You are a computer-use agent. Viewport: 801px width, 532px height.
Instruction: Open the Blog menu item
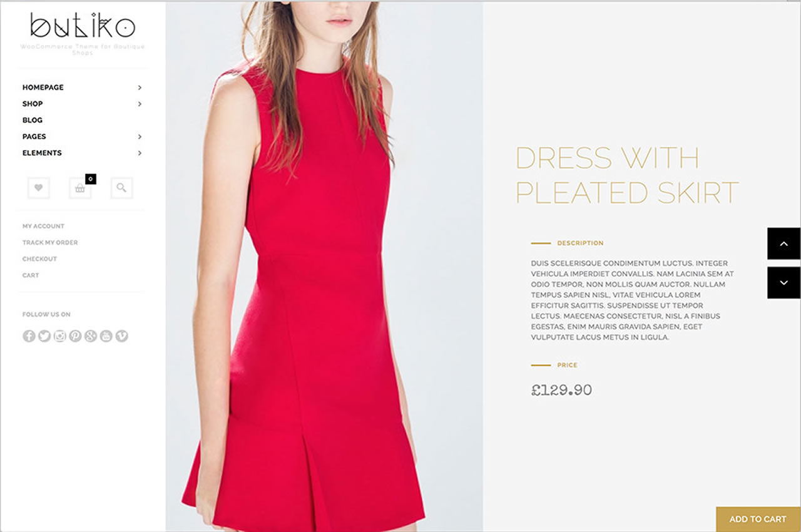[33, 120]
